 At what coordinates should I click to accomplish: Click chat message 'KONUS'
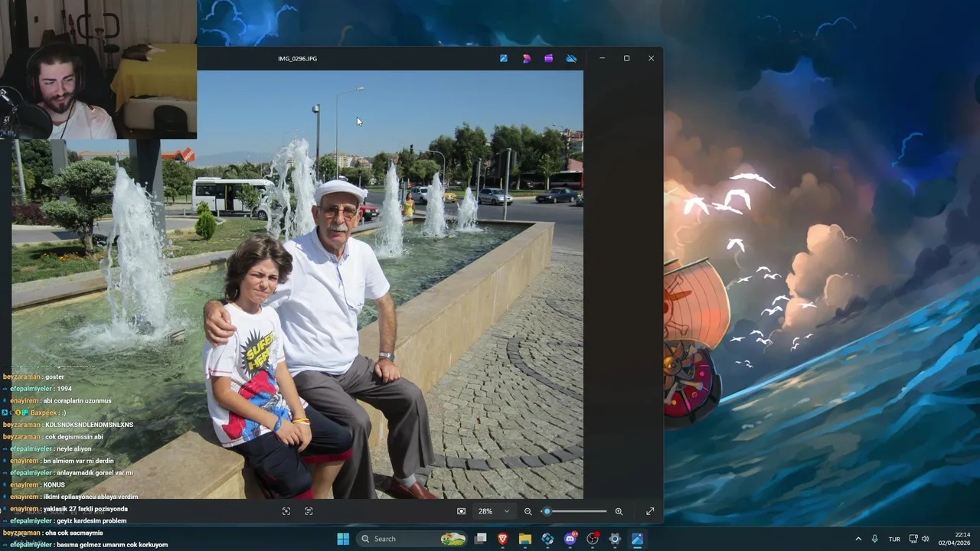54,485
